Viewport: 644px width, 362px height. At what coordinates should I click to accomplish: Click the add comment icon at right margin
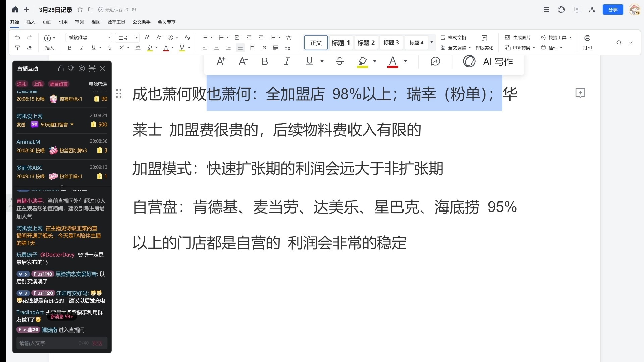(580, 93)
